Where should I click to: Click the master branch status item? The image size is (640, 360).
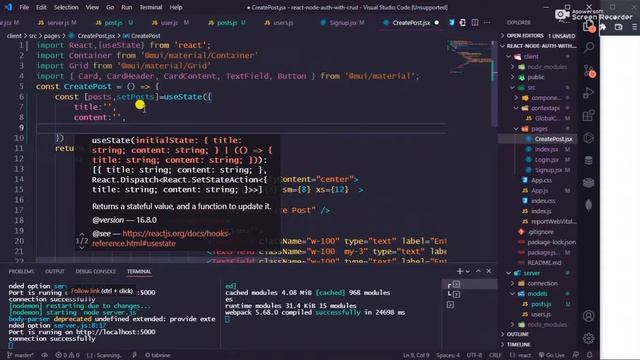click(20, 355)
